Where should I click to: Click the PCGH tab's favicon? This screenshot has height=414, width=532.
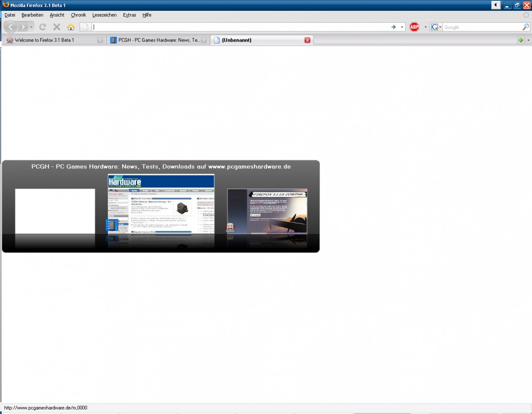click(113, 40)
